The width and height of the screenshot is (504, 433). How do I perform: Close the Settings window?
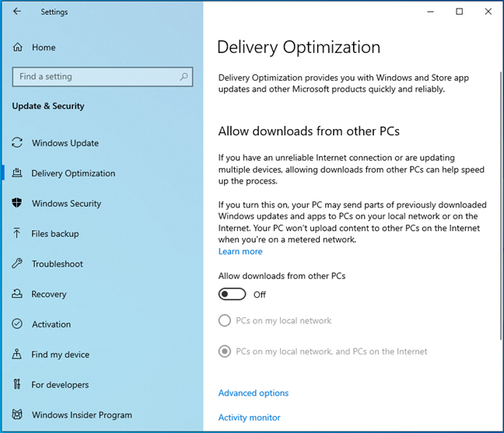click(488, 12)
